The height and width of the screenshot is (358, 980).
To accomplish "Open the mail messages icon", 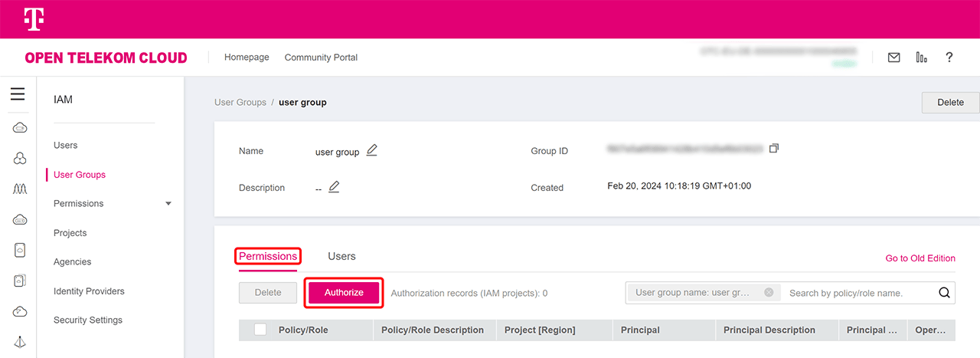I will 893,57.
